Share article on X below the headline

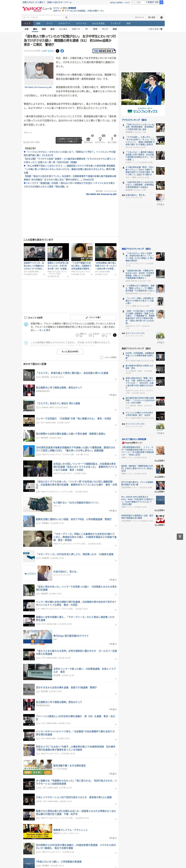tap(57, 51)
